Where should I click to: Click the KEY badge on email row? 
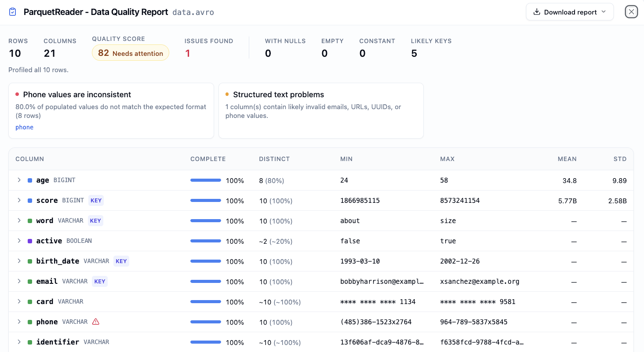click(100, 282)
